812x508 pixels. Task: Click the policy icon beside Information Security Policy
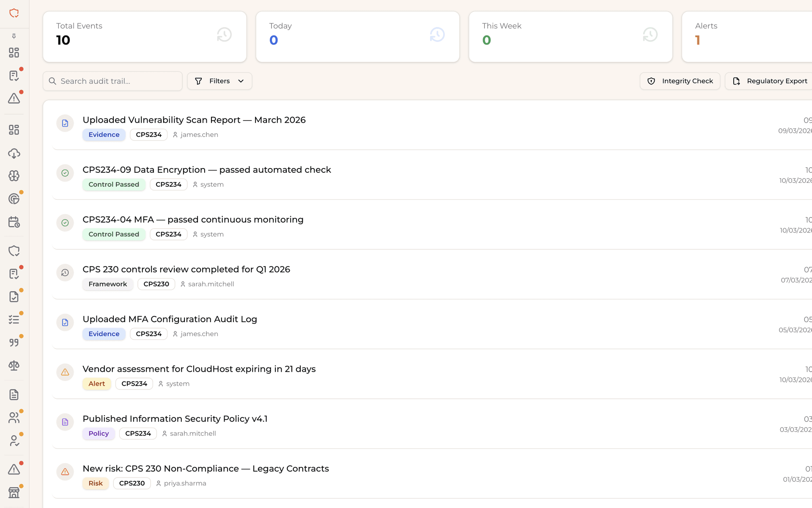pos(65,422)
